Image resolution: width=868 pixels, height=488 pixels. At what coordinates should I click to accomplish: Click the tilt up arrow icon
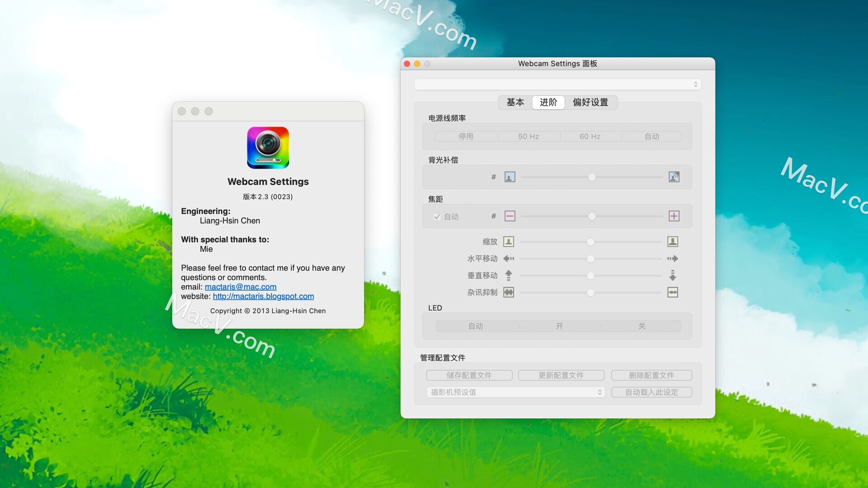[509, 275]
